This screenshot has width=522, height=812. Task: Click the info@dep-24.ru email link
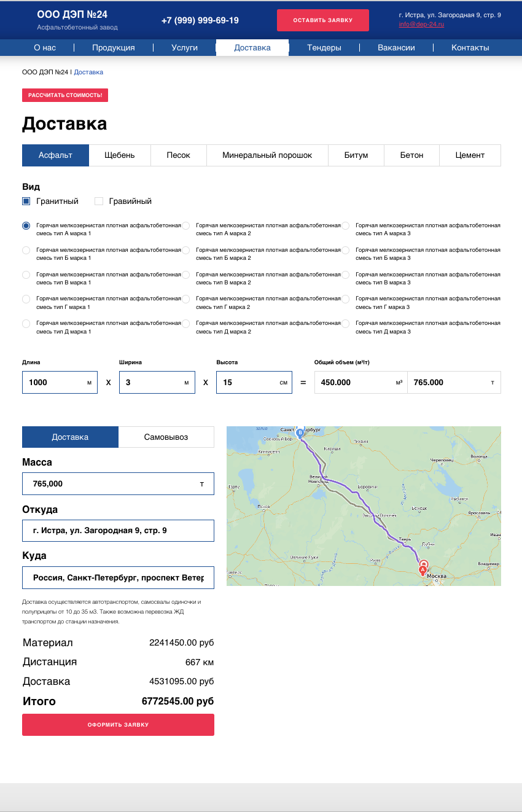click(x=421, y=25)
